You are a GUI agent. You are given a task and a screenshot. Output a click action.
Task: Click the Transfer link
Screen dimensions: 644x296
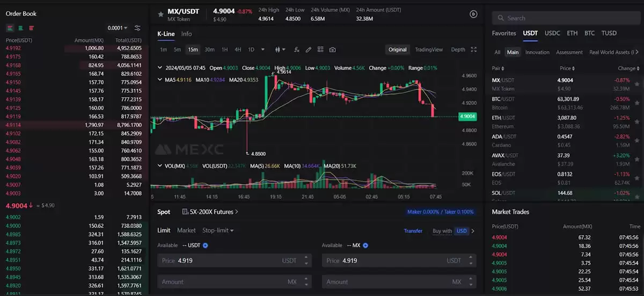point(413,231)
